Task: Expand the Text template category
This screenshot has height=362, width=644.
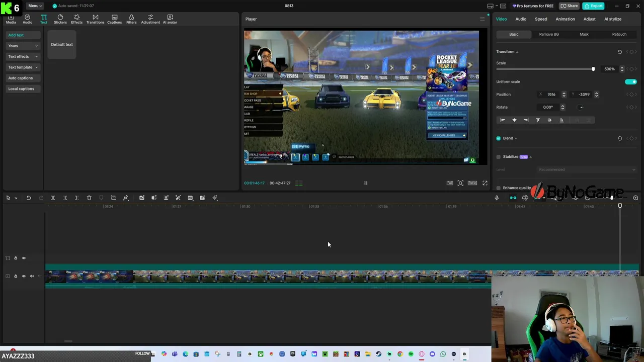Action: pyautogui.click(x=23, y=67)
